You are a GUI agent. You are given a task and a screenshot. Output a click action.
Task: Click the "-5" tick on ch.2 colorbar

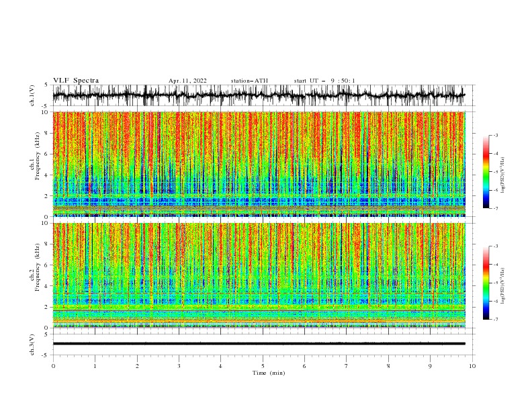(496, 283)
